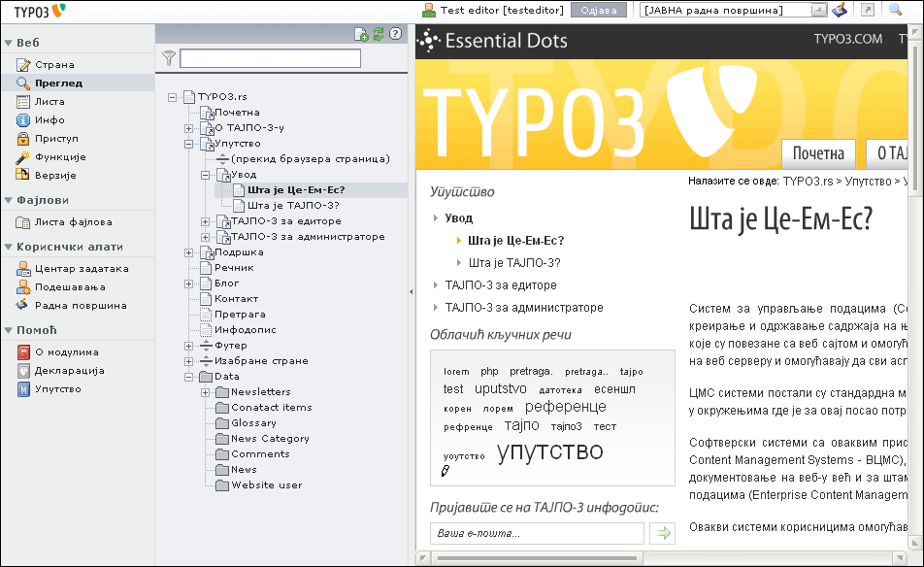The image size is (924, 567).
Task: Open the Glossary folder in tree
Action: [x=253, y=423]
